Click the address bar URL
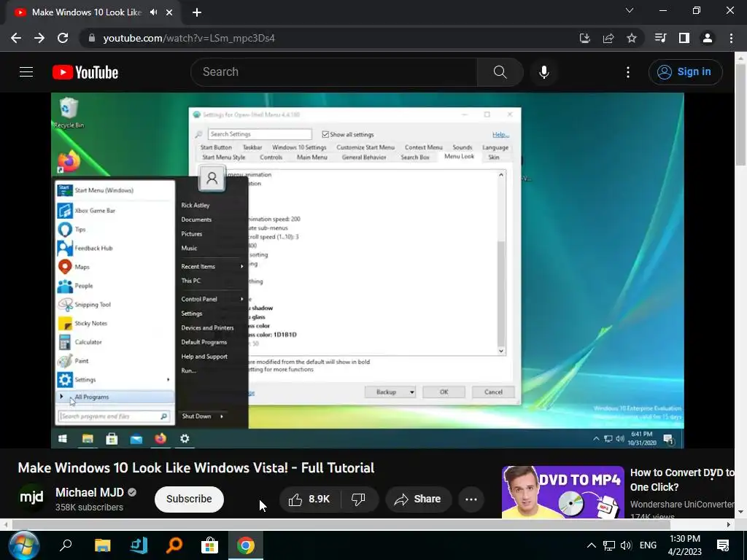Screen dimensions: 747x560 coord(189,38)
